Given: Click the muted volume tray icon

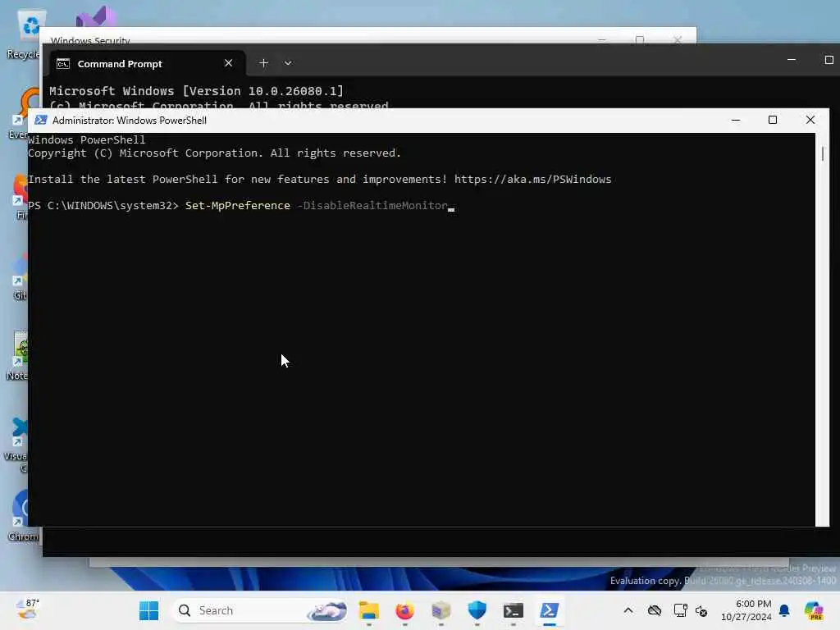Looking at the screenshot, I should point(701,610).
